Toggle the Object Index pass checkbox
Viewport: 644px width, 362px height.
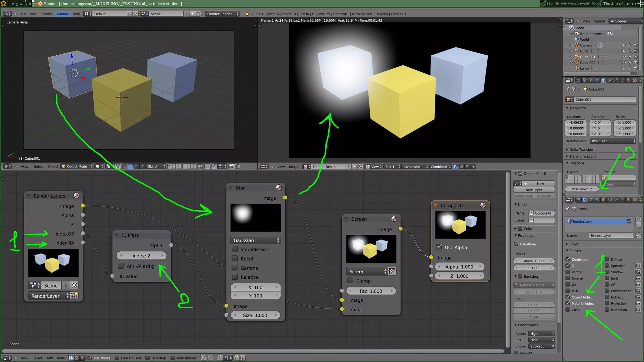point(568,297)
